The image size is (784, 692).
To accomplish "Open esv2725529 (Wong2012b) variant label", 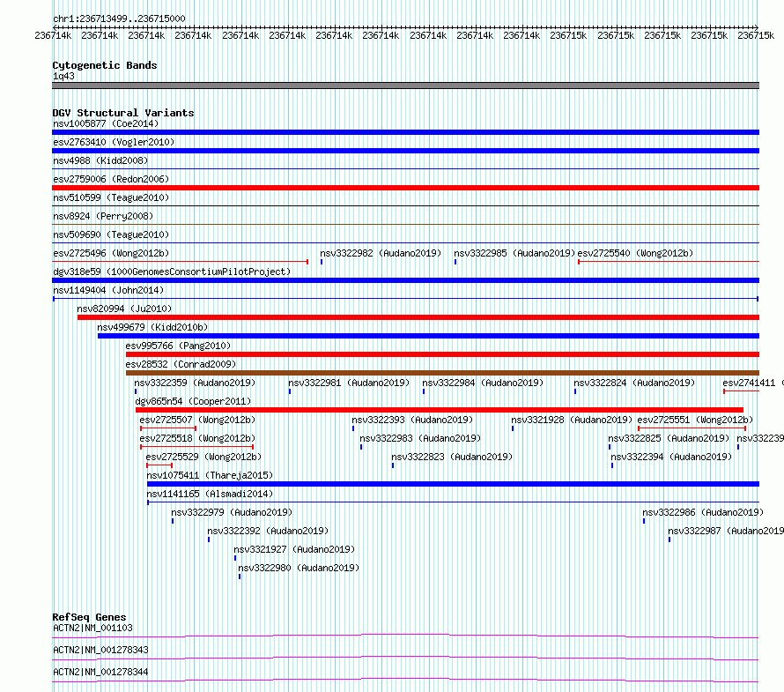I will (x=203, y=457).
